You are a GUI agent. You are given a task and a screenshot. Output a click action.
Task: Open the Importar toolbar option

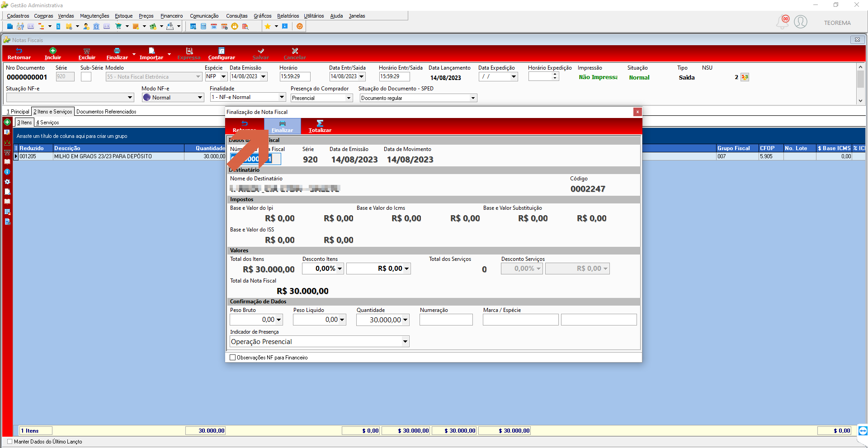[x=151, y=54]
